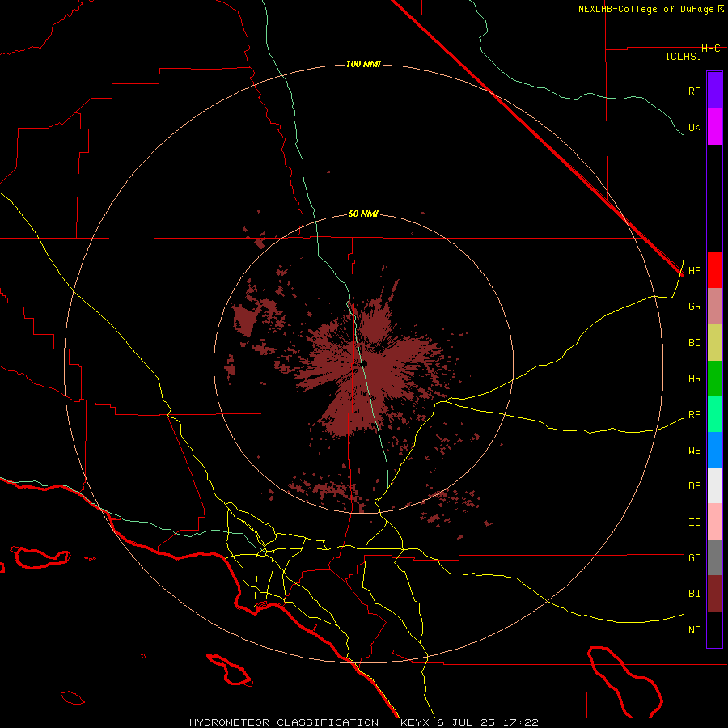Click the 50 NMI range ring label

click(x=363, y=214)
